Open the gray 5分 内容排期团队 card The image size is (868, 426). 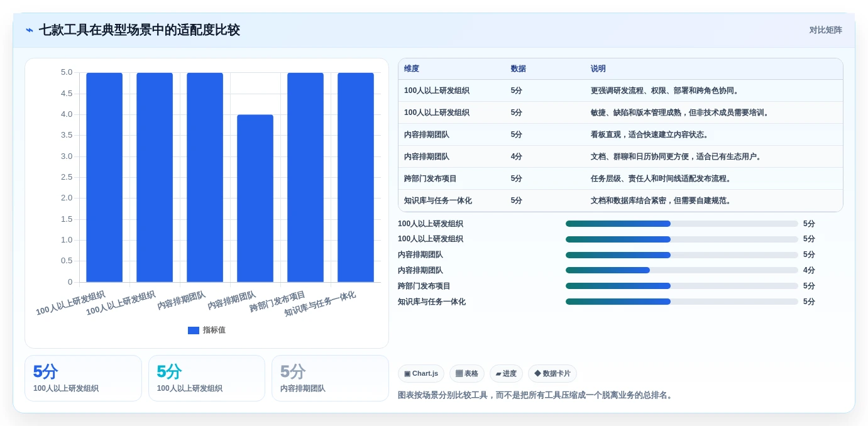pyautogui.click(x=330, y=378)
